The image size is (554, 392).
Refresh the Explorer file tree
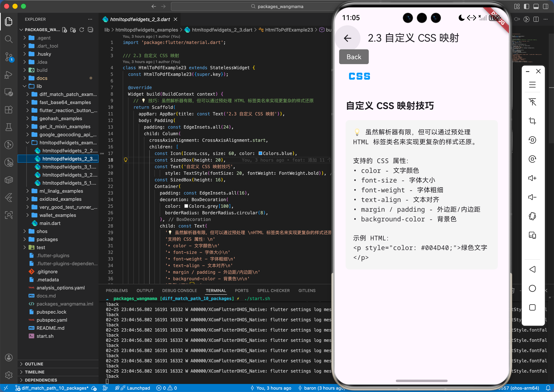coord(82,30)
